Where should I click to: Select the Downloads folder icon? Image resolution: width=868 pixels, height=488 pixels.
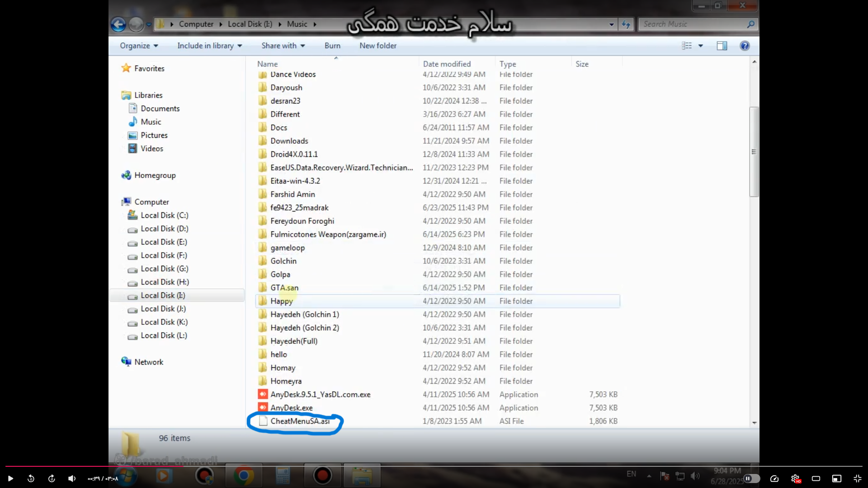pos(263,141)
